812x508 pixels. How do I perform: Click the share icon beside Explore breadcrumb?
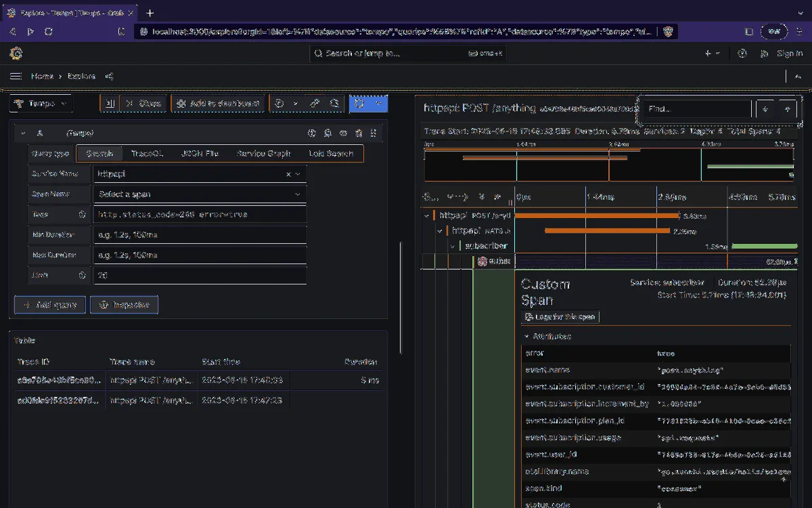[110, 77]
